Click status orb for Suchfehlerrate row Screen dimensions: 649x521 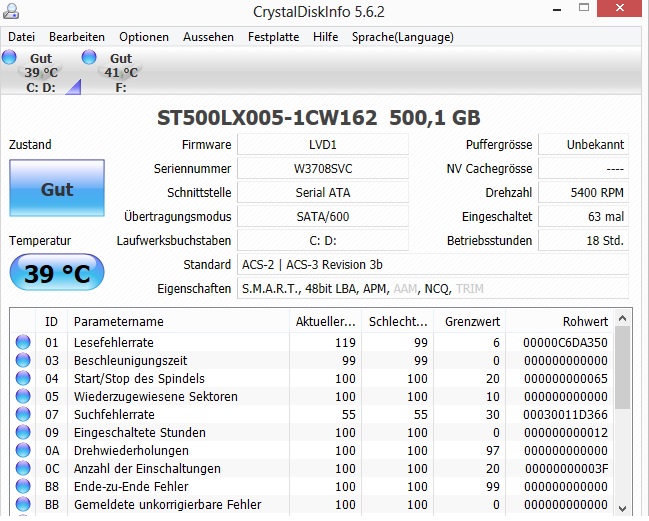pyautogui.click(x=23, y=414)
